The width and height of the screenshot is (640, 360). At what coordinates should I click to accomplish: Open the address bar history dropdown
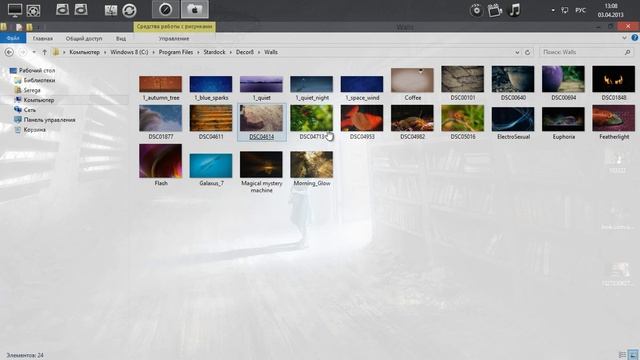coord(517,52)
